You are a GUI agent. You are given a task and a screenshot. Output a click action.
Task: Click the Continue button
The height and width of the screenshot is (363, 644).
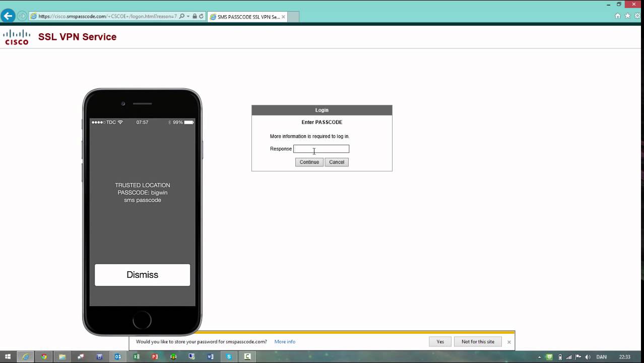[x=309, y=162]
